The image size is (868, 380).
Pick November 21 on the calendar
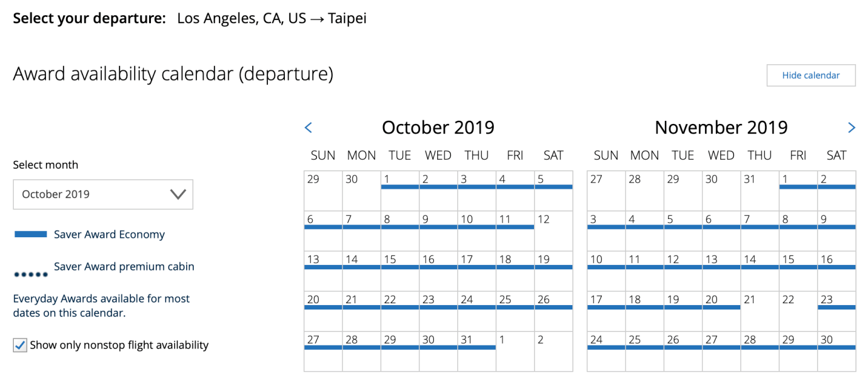pyautogui.click(x=760, y=311)
